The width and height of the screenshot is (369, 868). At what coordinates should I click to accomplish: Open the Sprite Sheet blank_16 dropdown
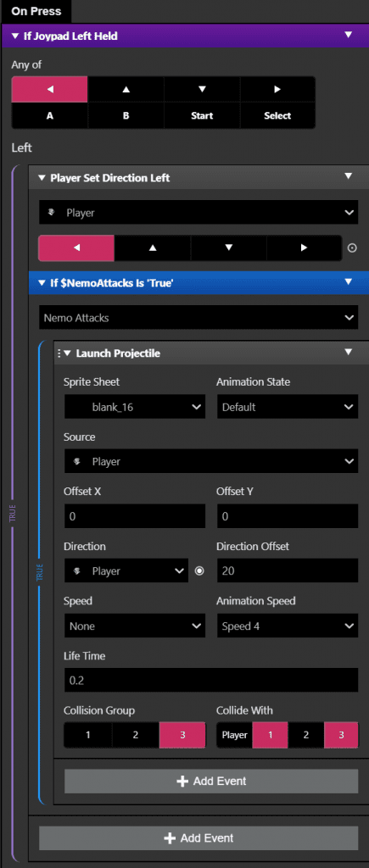(x=135, y=408)
